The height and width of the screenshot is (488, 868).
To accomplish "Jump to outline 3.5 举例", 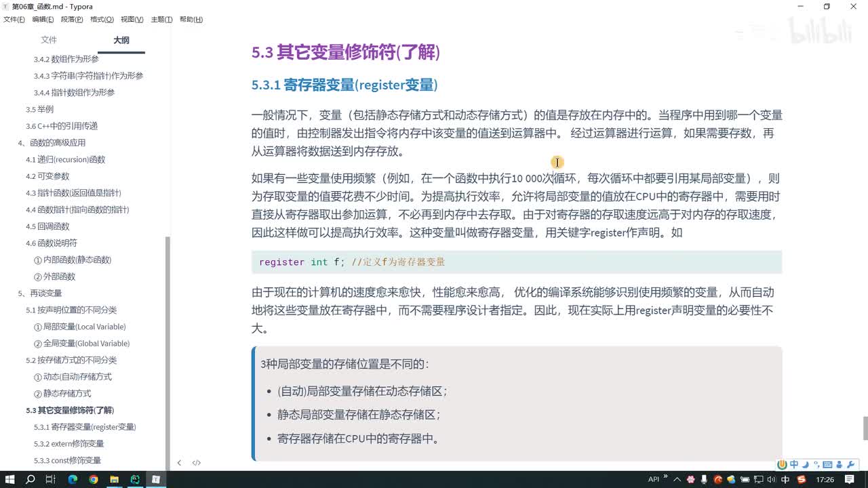I will (39, 109).
